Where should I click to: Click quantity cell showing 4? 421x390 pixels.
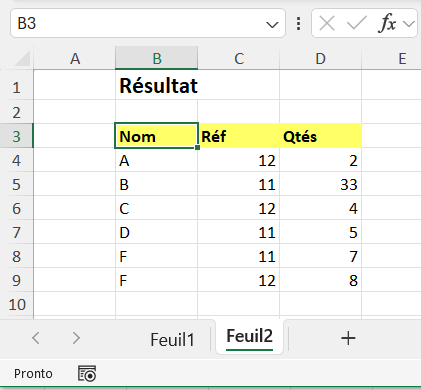pos(321,208)
